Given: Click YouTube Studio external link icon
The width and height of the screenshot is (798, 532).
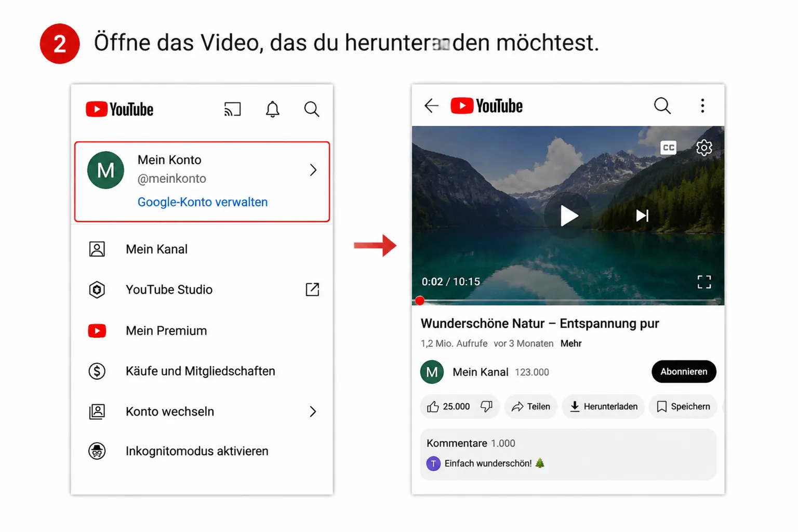Looking at the screenshot, I should pos(312,289).
